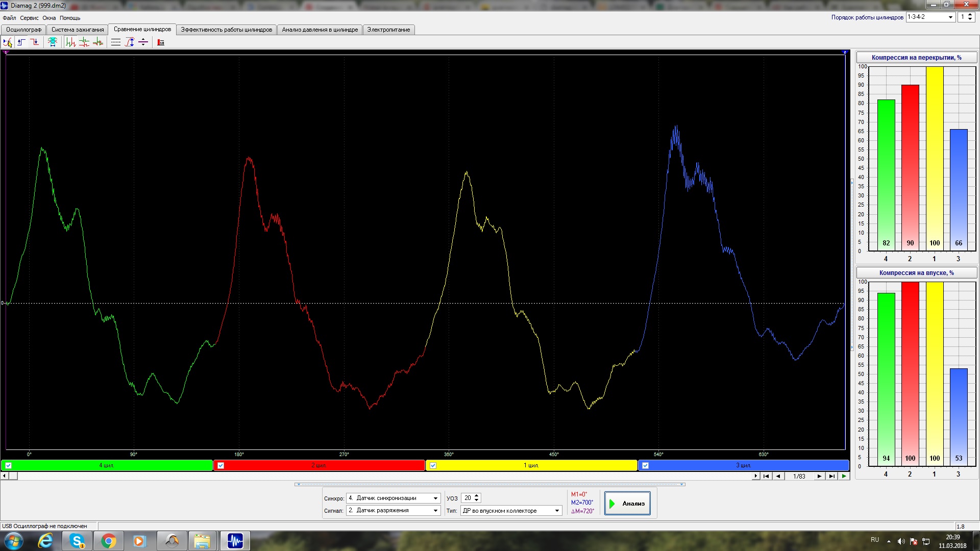
Task: Go to the last frame button
Action: (831, 476)
